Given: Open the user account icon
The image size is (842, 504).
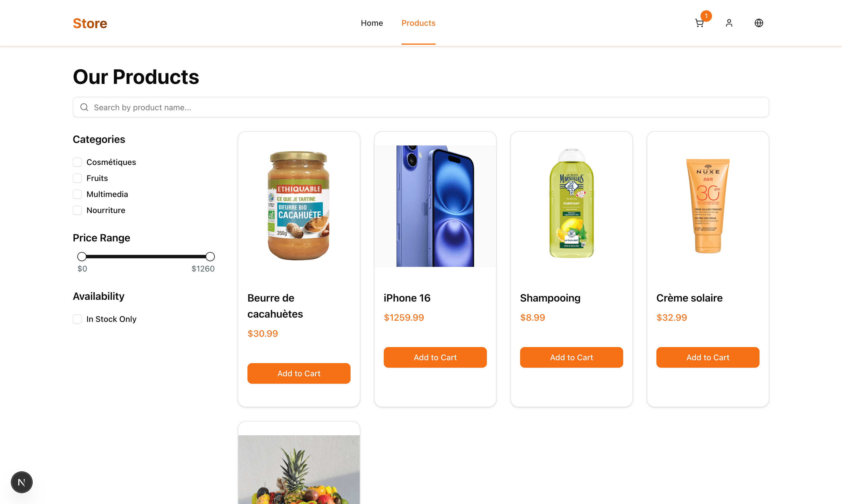Looking at the screenshot, I should pyautogui.click(x=729, y=23).
